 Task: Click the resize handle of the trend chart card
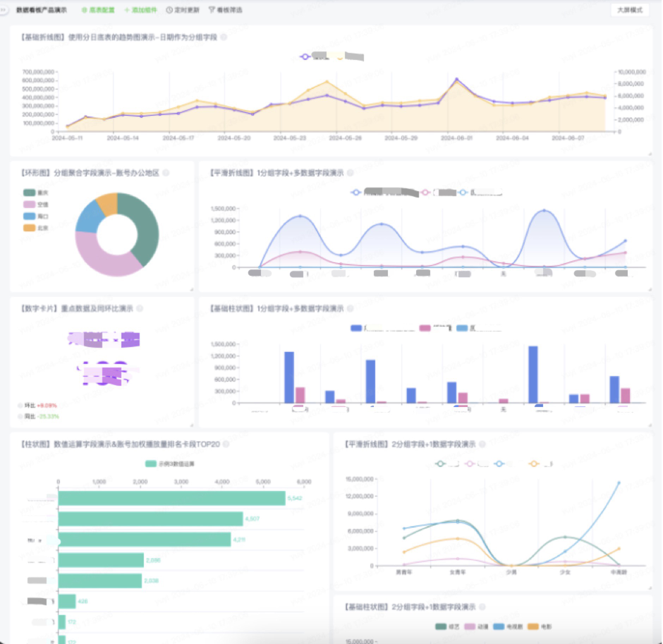pyautogui.click(x=650, y=154)
